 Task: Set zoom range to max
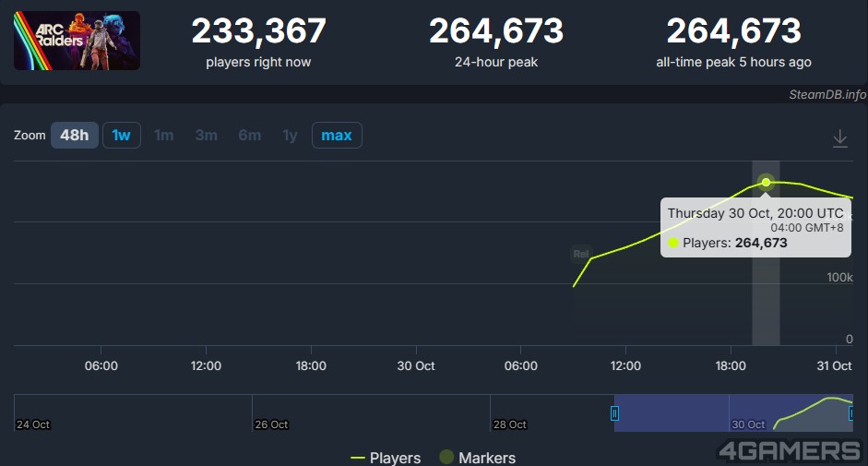(x=336, y=136)
